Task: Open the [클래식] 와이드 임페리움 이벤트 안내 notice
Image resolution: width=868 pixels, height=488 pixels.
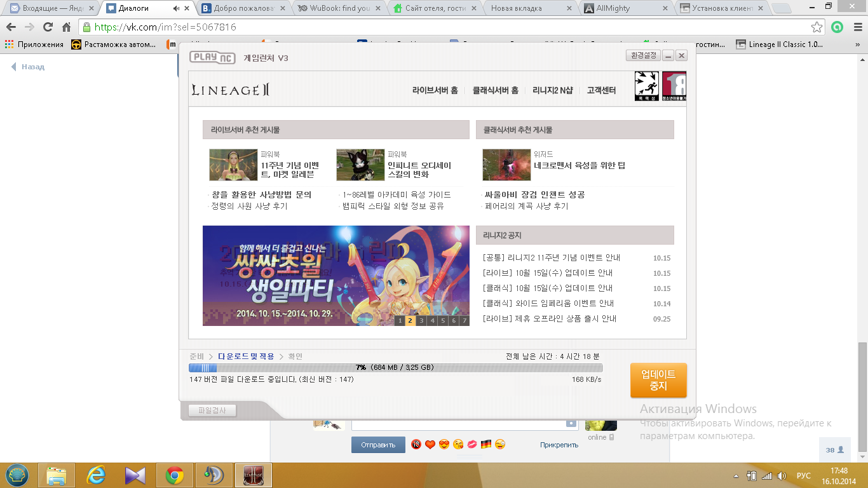Action: coord(548,304)
